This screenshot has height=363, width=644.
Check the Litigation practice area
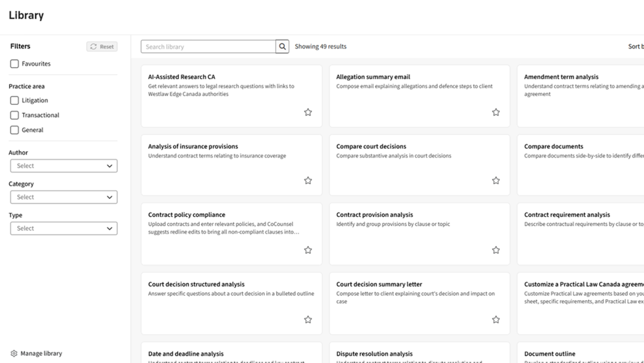pyautogui.click(x=15, y=101)
